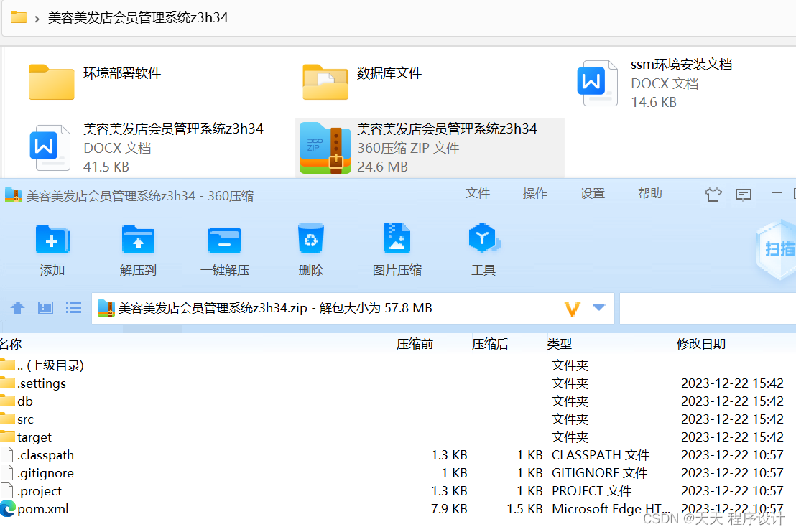Select the .settings folder row

(x=398, y=383)
